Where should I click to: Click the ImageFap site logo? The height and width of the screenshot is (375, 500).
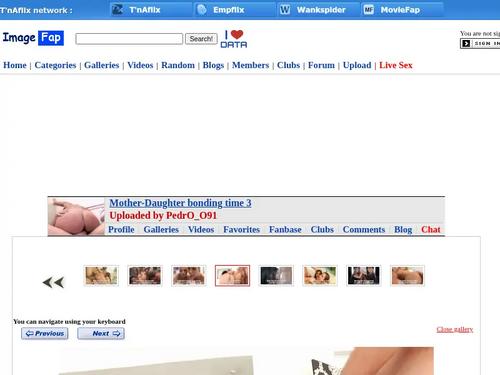coord(33,38)
